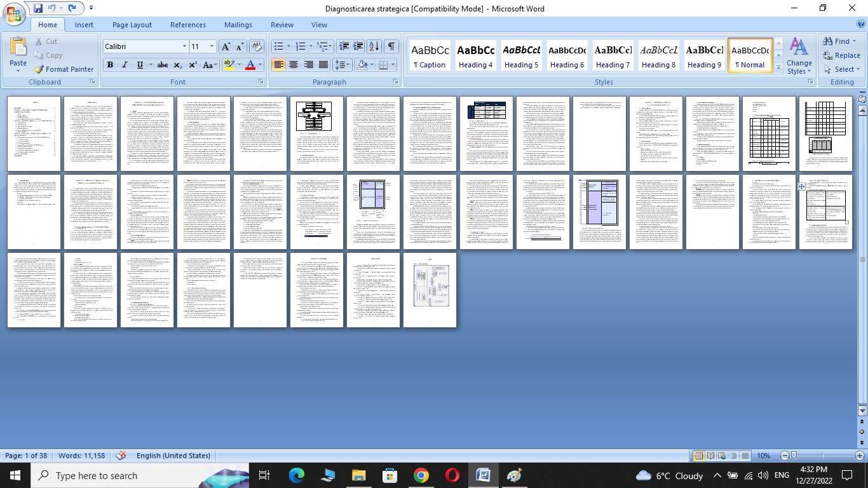
Task: Expand the Styles gallery more arrow
Action: [778, 69]
